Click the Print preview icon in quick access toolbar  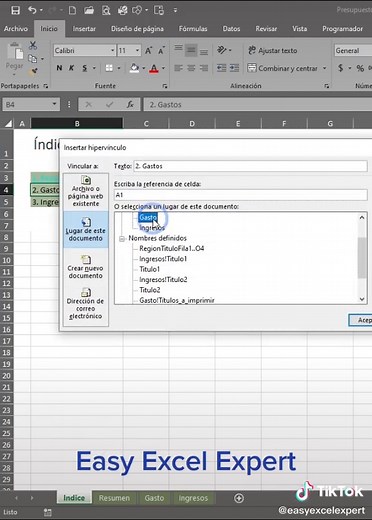click(106, 11)
